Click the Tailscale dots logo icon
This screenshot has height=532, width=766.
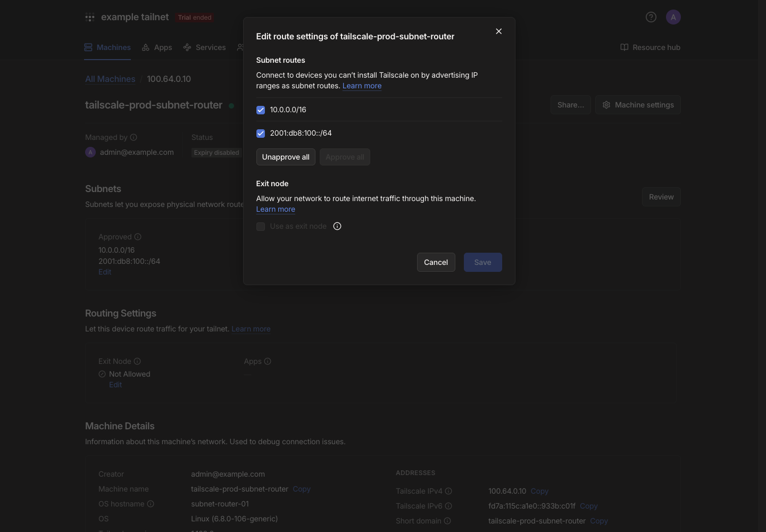(x=90, y=18)
